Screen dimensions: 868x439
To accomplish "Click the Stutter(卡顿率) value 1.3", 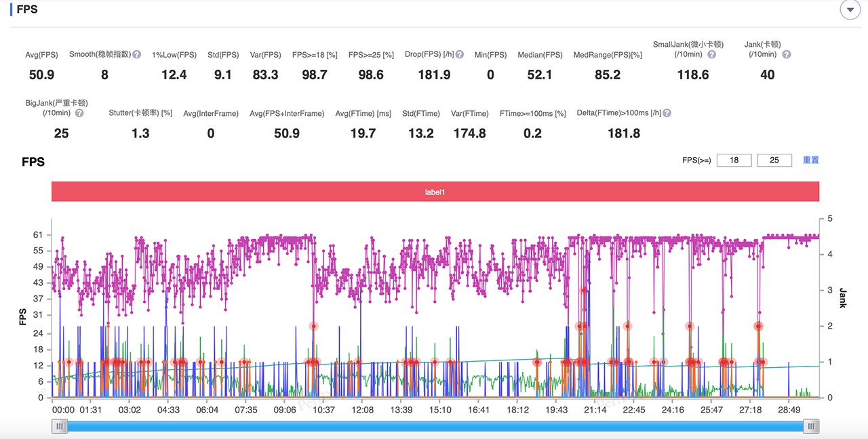I will tap(140, 133).
